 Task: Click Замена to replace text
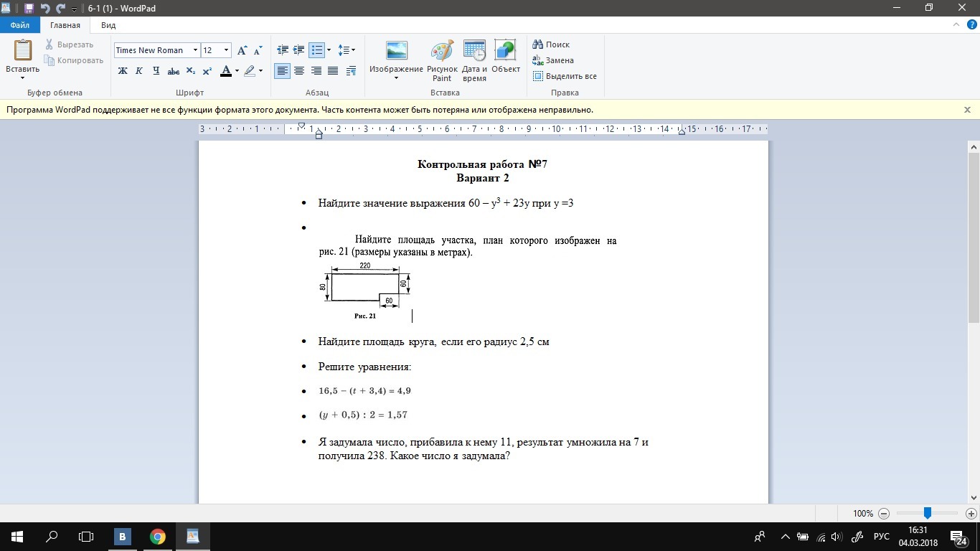tap(552, 60)
